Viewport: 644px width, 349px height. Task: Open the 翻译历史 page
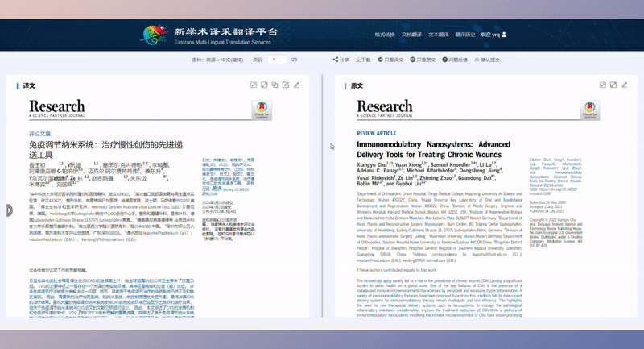464,35
